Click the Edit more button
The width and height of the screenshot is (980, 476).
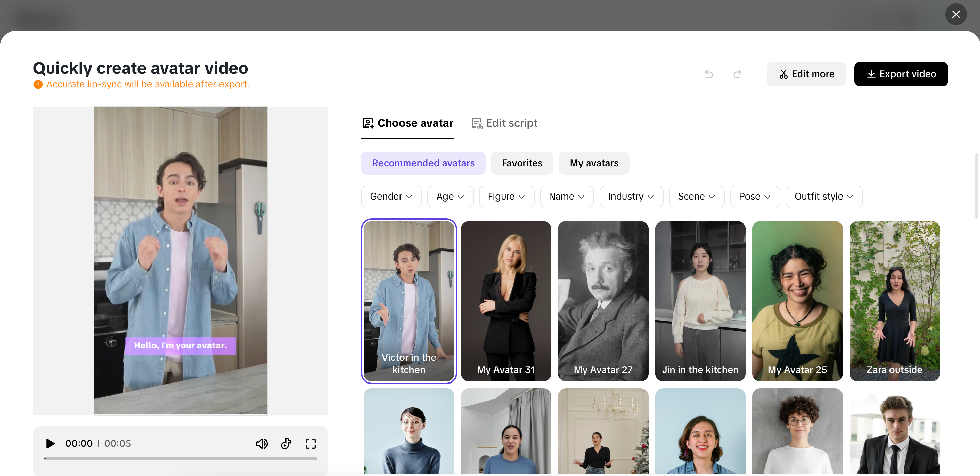[x=806, y=74]
